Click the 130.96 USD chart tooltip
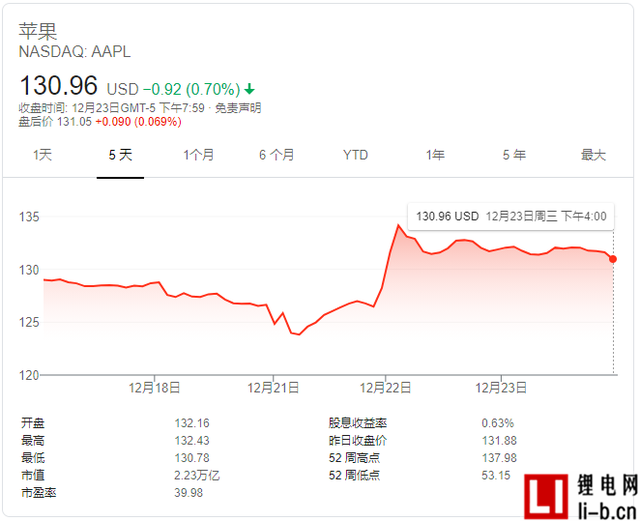The height and width of the screenshot is (521, 640). [x=511, y=216]
